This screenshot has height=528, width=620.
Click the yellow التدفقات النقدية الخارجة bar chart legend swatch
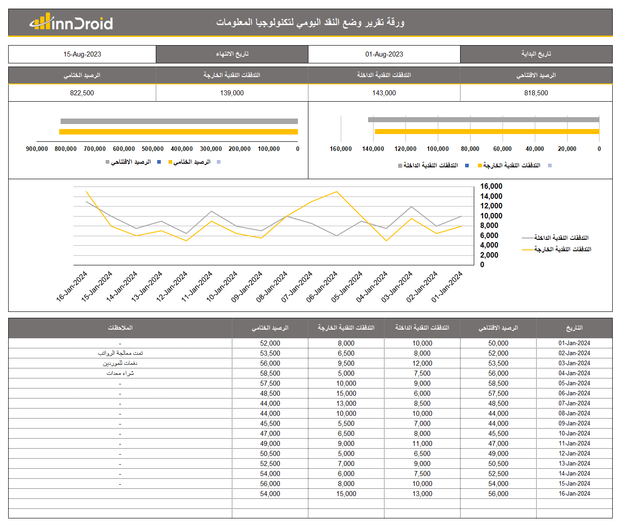point(480,165)
